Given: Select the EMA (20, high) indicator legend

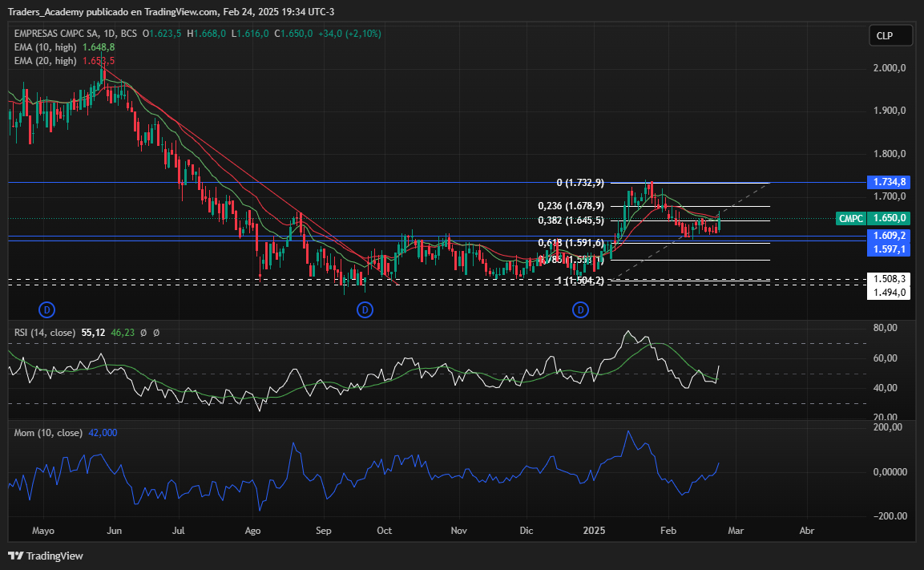Looking at the screenshot, I should pyautogui.click(x=46, y=61).
